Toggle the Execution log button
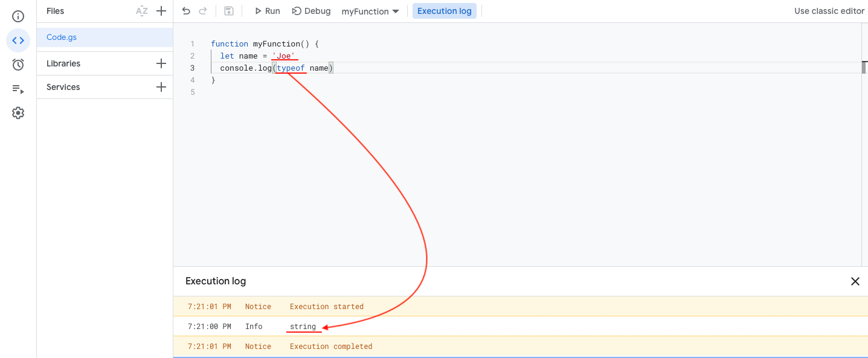 tap(444, 11)
